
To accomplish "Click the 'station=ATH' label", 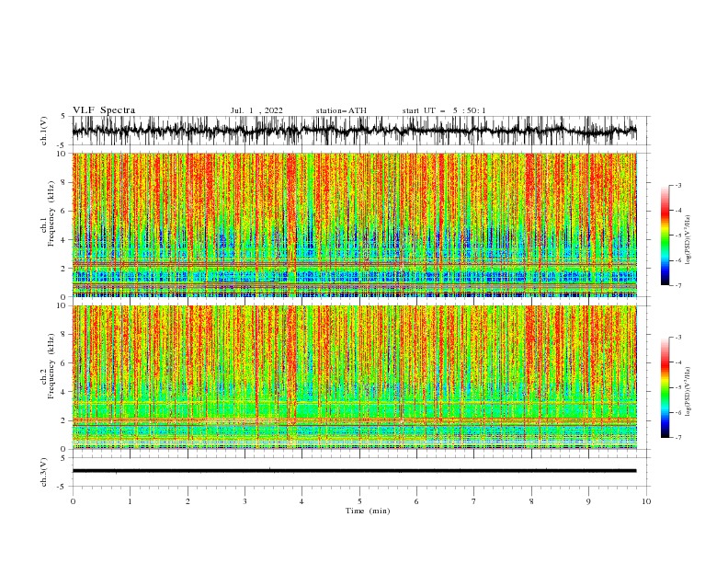I will click(x=341, y=110).
